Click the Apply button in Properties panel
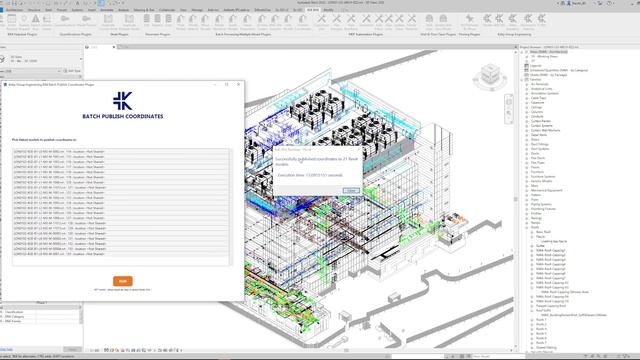640x360 pixels. [x=72, y=349]
